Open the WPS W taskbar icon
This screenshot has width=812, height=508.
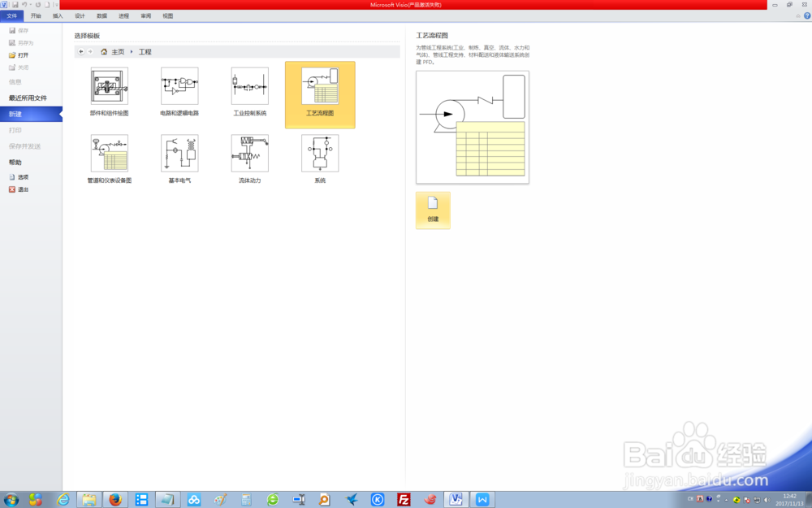[482, 500]
